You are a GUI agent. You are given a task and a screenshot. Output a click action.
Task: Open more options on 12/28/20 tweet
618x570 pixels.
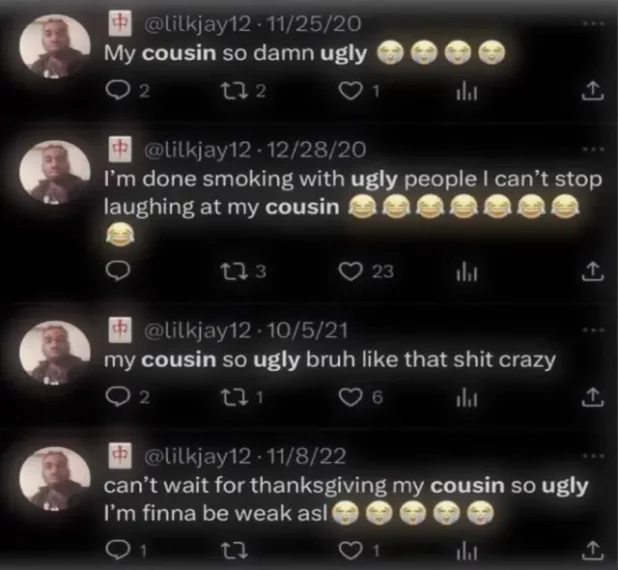point(592,149)
